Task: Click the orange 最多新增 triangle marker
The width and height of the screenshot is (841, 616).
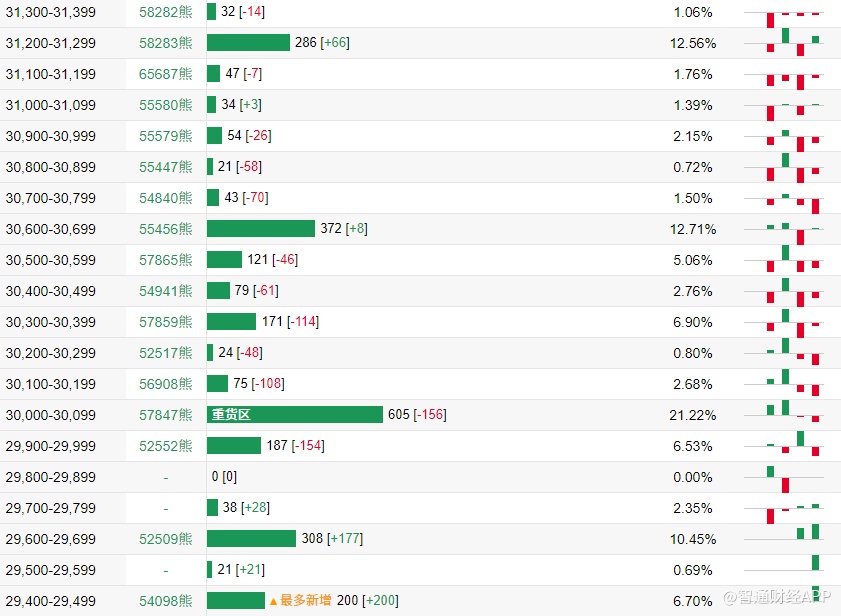Action: coord(273,601)
